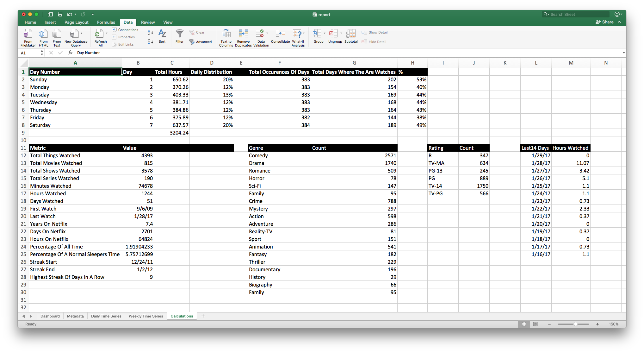Switch to Weekly Time Series sheet
Screen dimensions: 644x353
click(x=146, y=316)
